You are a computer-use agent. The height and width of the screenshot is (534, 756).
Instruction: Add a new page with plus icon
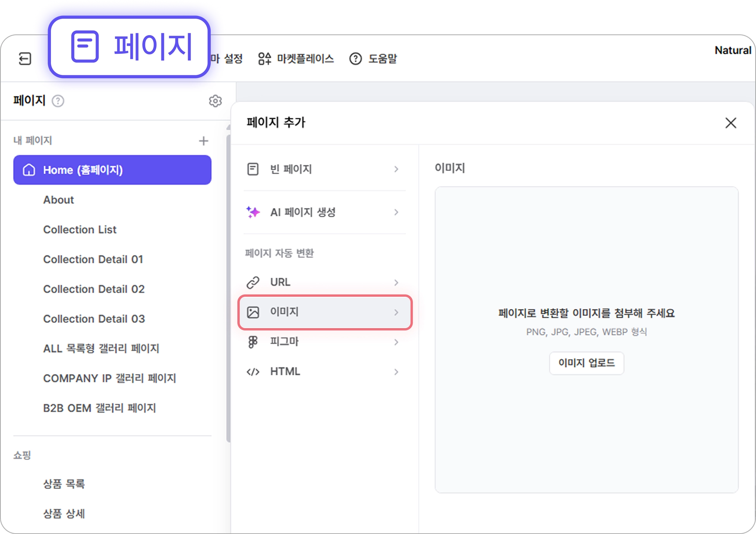(x=203, y=141)
